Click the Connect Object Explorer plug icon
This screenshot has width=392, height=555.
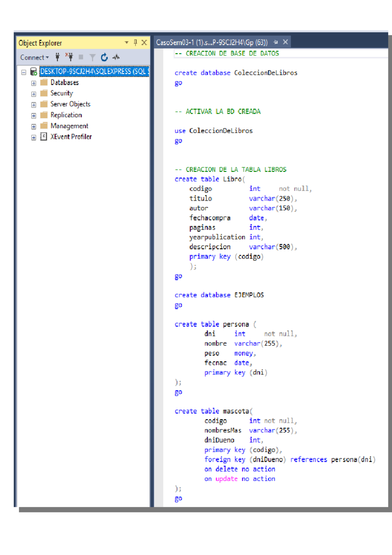click(x=57, y=57)
